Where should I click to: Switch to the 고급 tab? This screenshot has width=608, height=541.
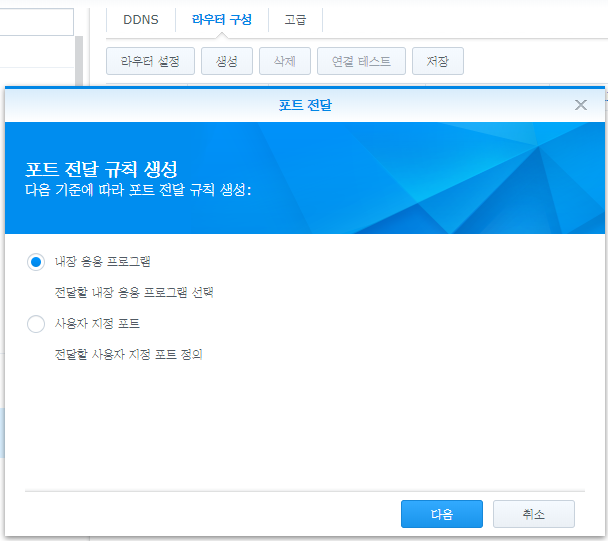(295, 19)
